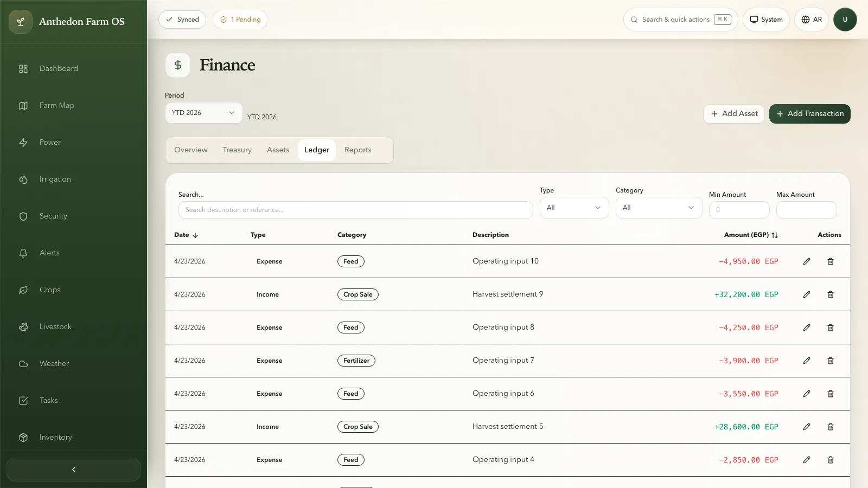
Task: Delete the Operating input 4 transaction
Action: 831,460
